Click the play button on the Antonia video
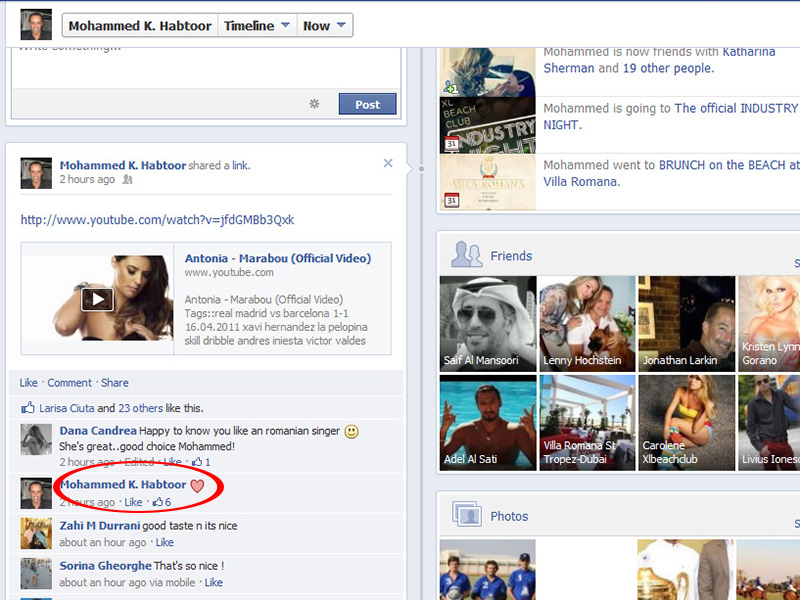The width and height of the screenshot is (800, 600). (x=97, y=299)
